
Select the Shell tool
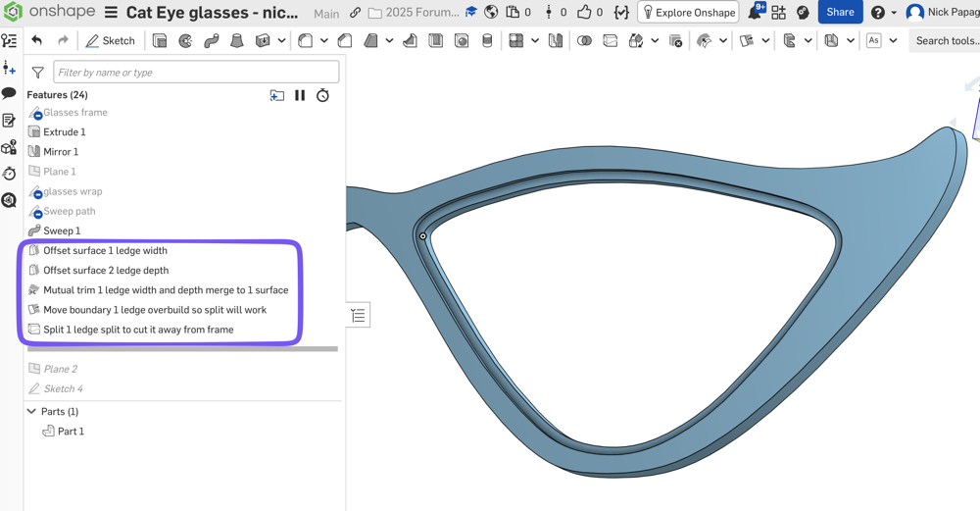point(436,41)
